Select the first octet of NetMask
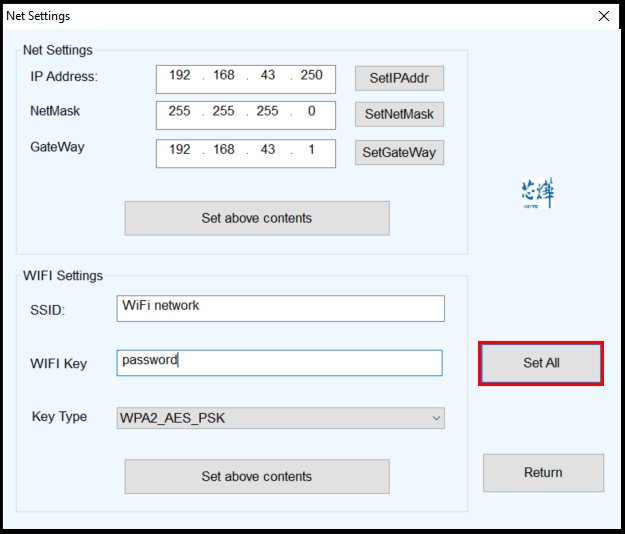This screenshot has width=625, height=534. [x=180, y=112]
